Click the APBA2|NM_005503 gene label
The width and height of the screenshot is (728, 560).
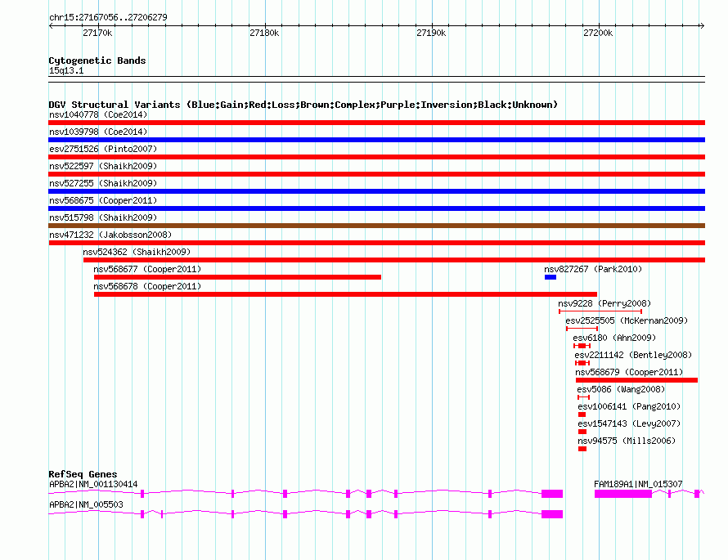coord(86,504)
